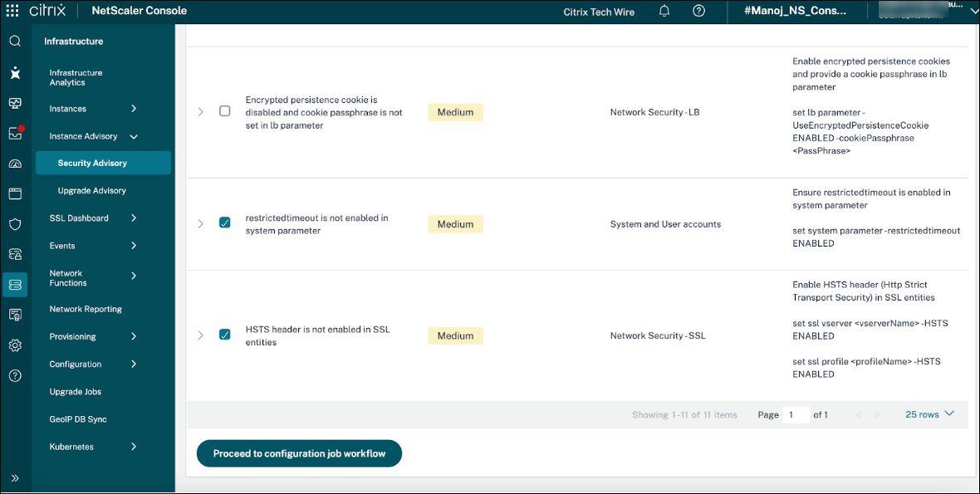The width and height of the screenshot is (980, 494).
Task: Collapse the Instance Advisory menu
Action: (x=134, y=136)
